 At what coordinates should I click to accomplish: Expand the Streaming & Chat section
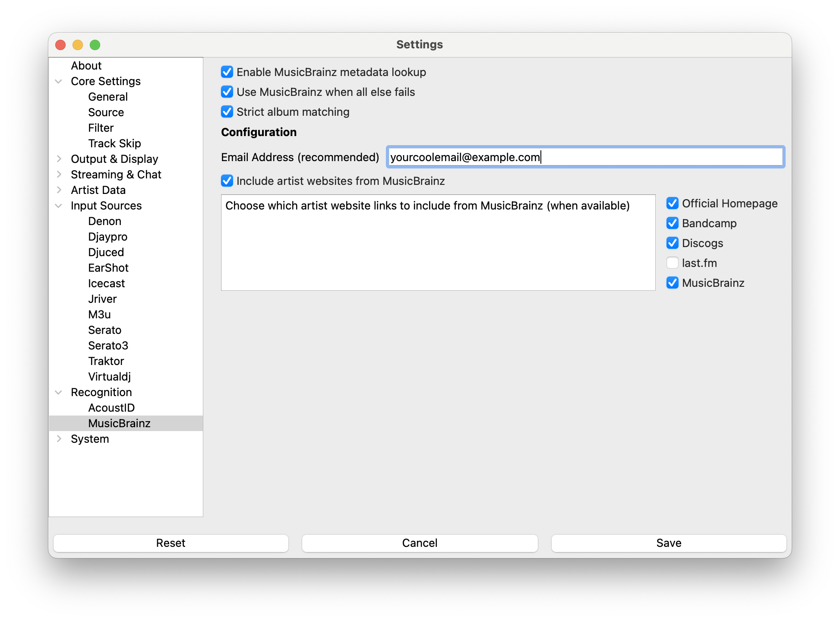point(59,175)
